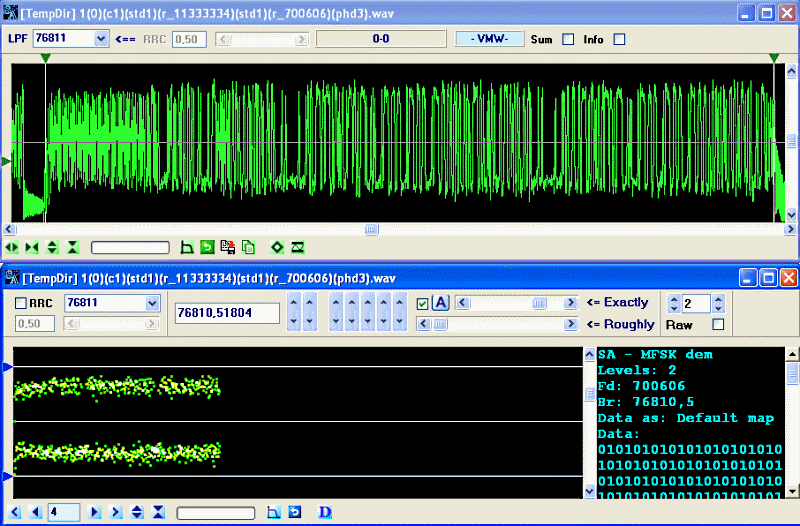Click the 0-0 display button

[x=380, y=39]
